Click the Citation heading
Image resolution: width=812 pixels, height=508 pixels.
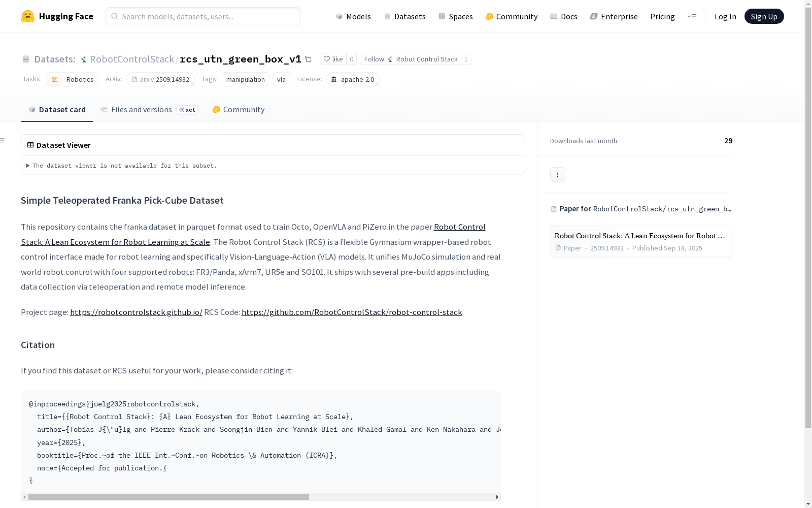pos(38,345)
